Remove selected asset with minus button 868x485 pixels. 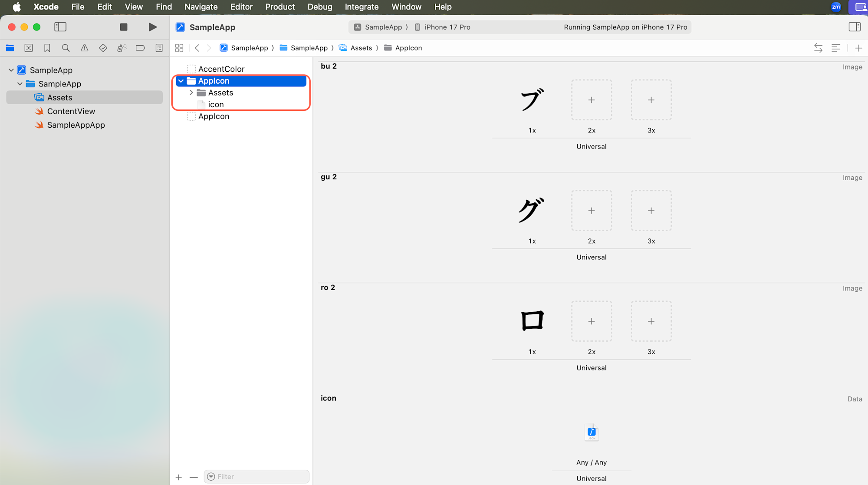(194, 477)
